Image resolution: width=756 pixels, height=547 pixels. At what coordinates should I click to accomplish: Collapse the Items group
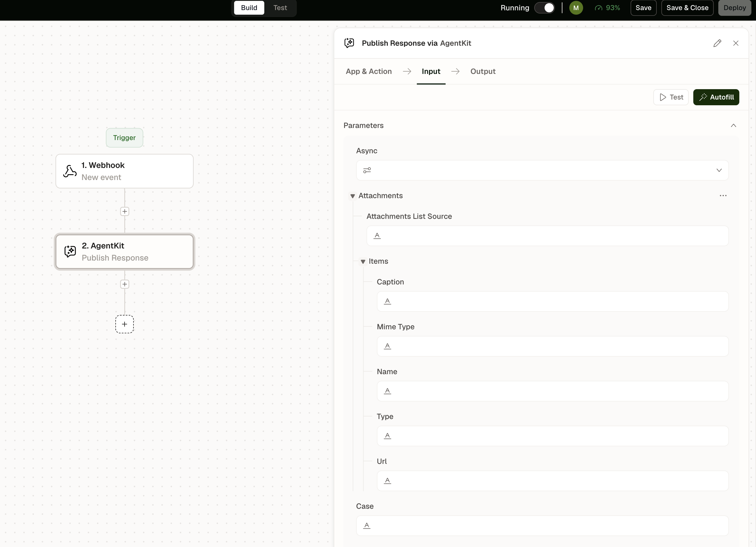[363, 262]
